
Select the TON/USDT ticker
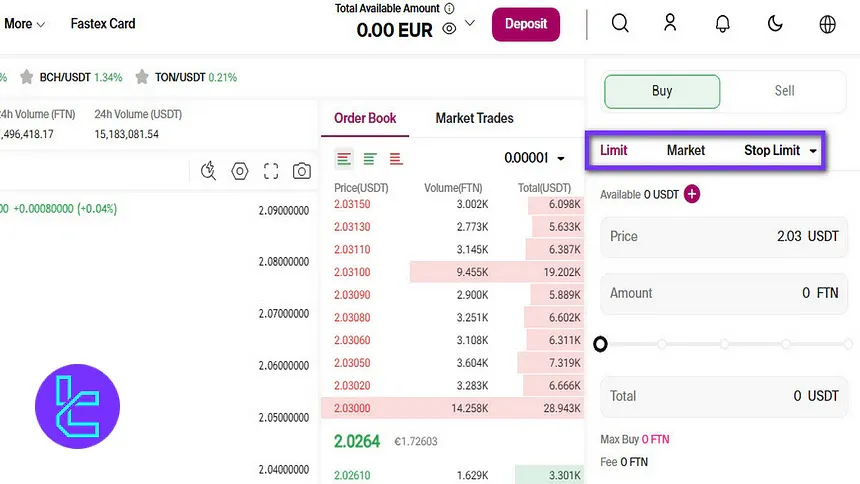click(x=195, y=77)
